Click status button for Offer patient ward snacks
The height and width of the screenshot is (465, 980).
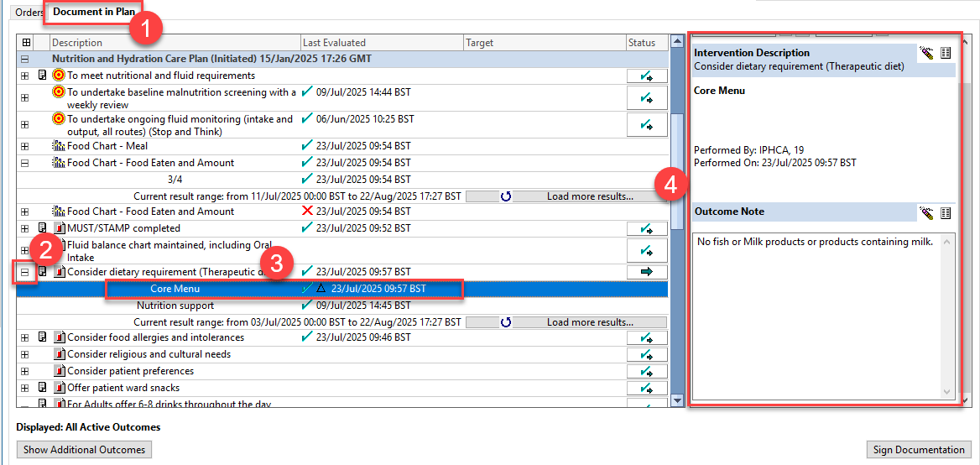[x=647, y=388]
